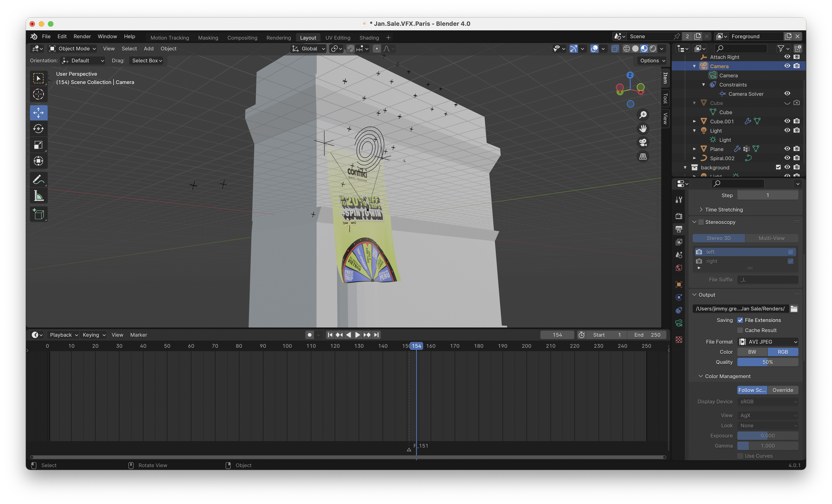Click the 3D cursor tool
This screenshot has height=504, width=832.
pos(38,94)
